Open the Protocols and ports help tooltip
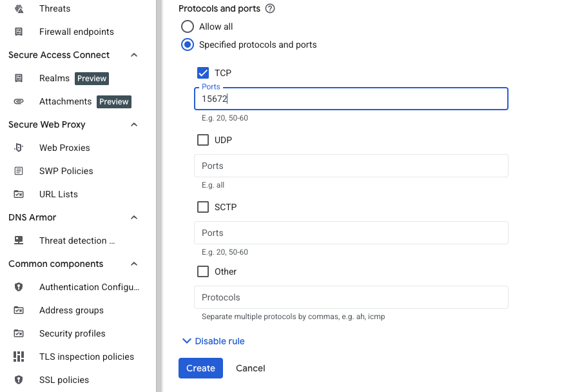The height and width of the screenshot is (392, 562). pos(269,8)
